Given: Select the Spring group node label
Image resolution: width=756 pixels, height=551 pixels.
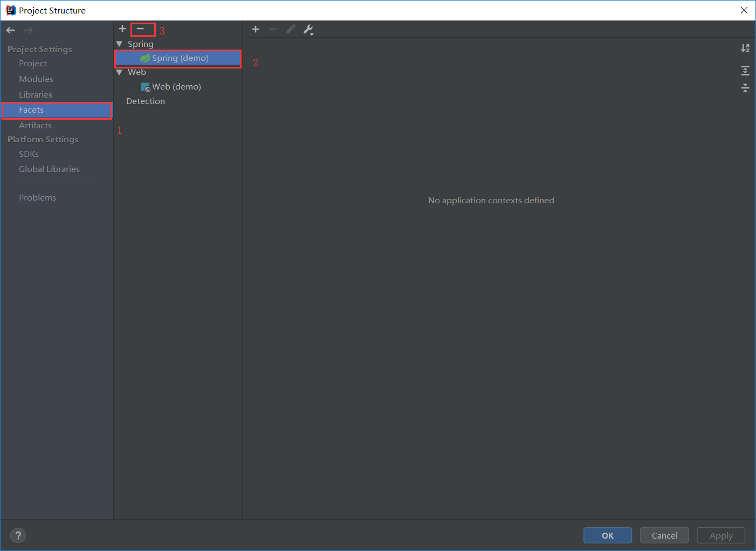Looking at the screenshot, I should pyautogui.click(x=141, y=44).
